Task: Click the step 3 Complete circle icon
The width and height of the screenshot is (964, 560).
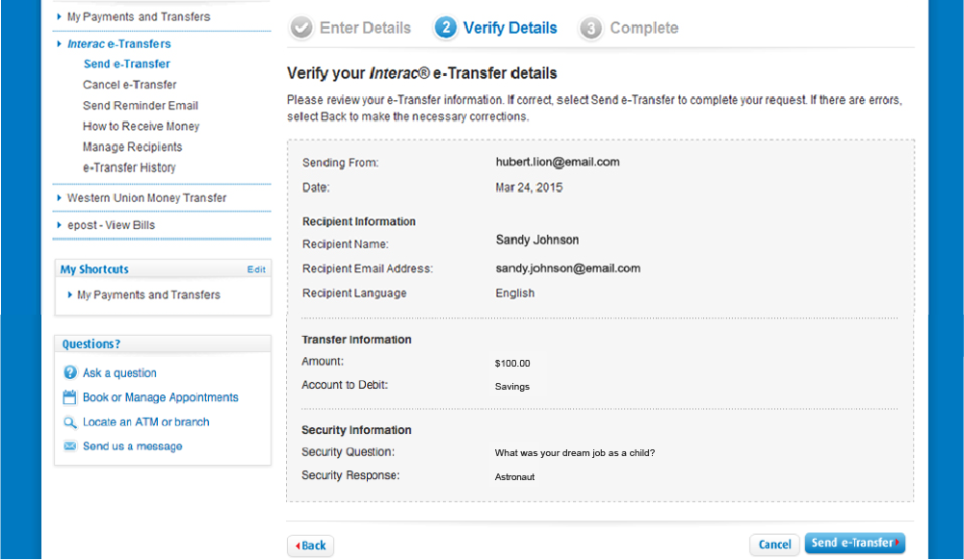Action: point(591,28)
